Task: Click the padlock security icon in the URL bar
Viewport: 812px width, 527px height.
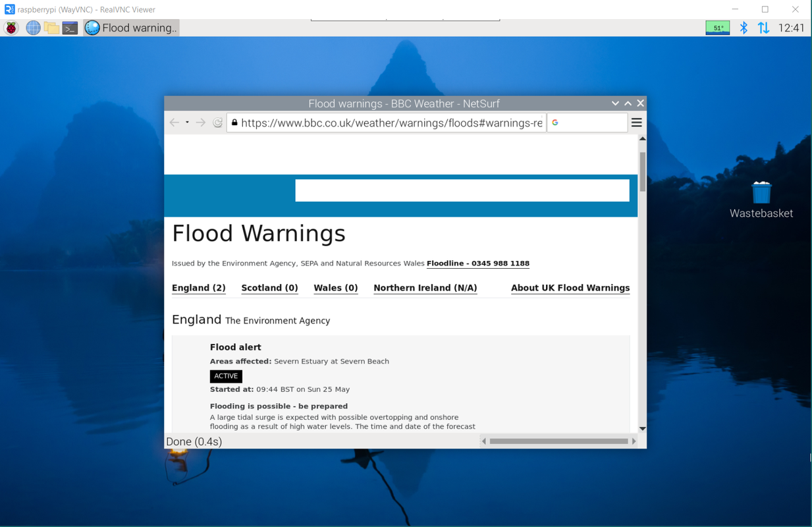Action: (x=234, y=123)
